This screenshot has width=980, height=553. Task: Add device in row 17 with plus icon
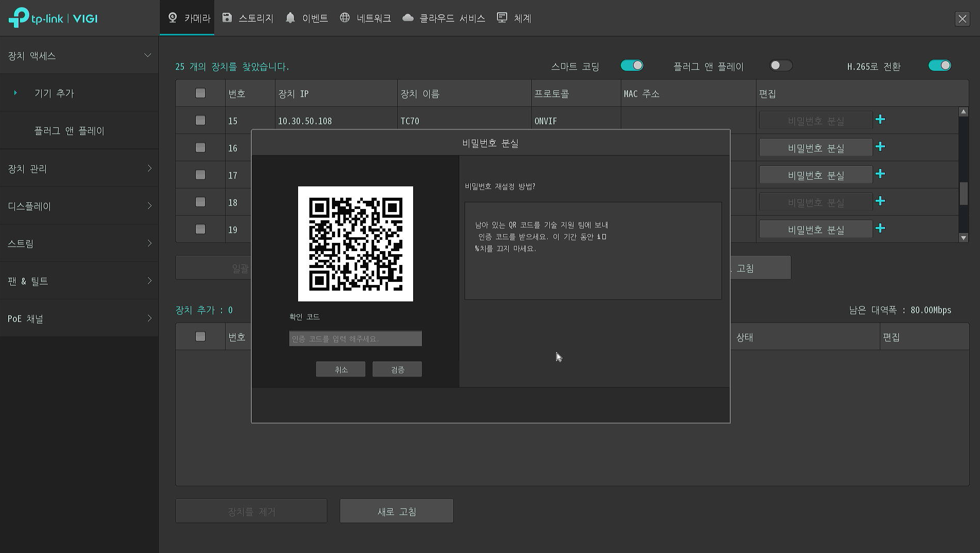880,174
